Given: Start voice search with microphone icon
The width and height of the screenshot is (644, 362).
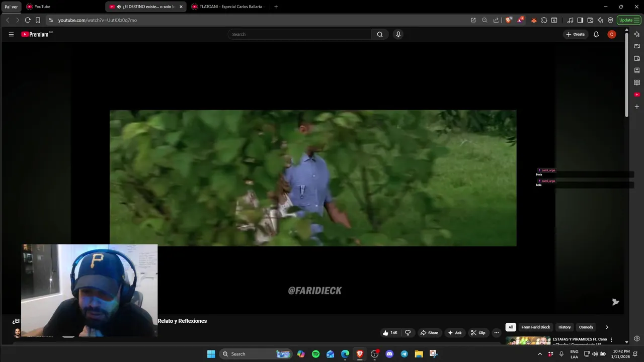Looking at the screenshot, I should pyautogui.click(x=398, y=34).
